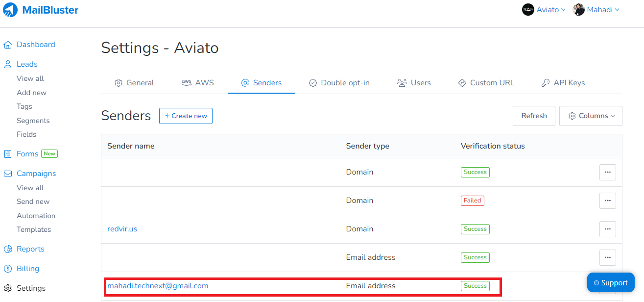Click Success badge in redvir.us row
Image resolution: width=644 pixels, height=302 pixels.
[x=475, y=229]
